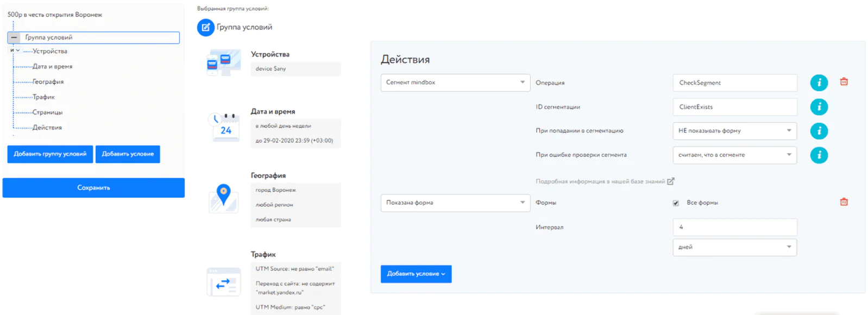
Task: Click the любая страна condition text
Action: 273,219
